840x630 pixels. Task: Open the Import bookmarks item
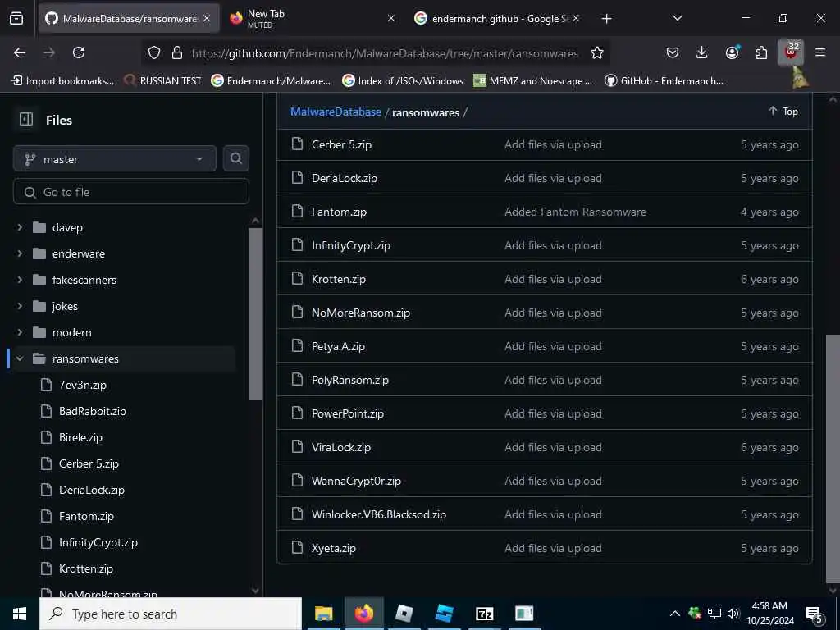coord(62,81)
